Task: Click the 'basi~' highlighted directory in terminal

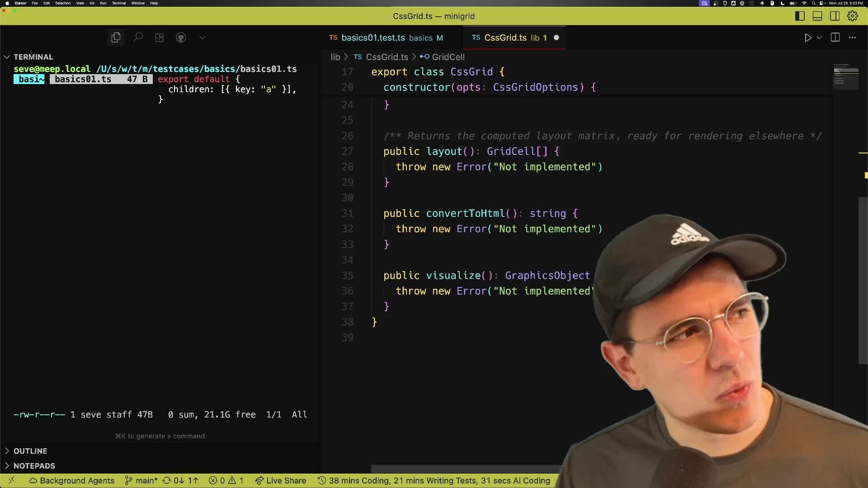Action: pos(29,79)
